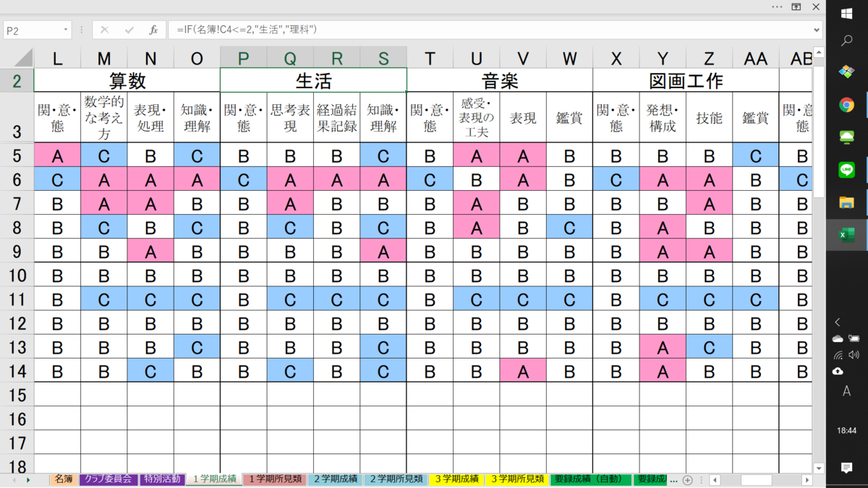Open the three-dots more options menu

coord(777,7)
